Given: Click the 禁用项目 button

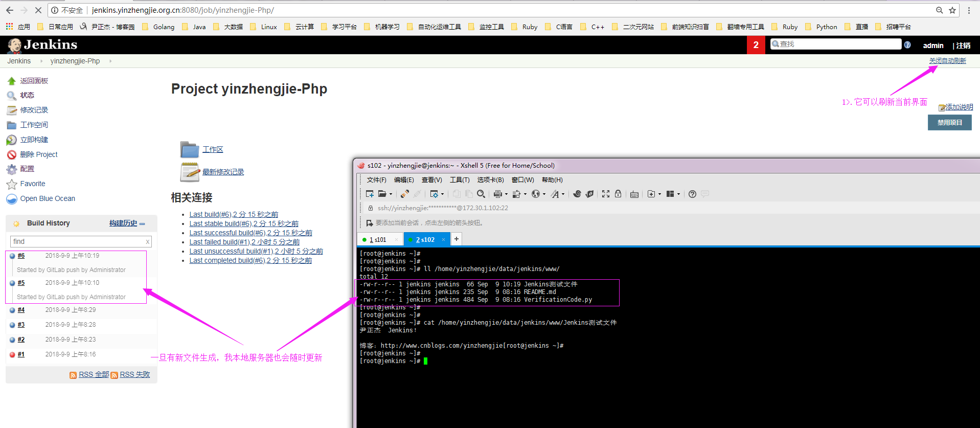Looking at the screenshot, I should tap(949, 123).
